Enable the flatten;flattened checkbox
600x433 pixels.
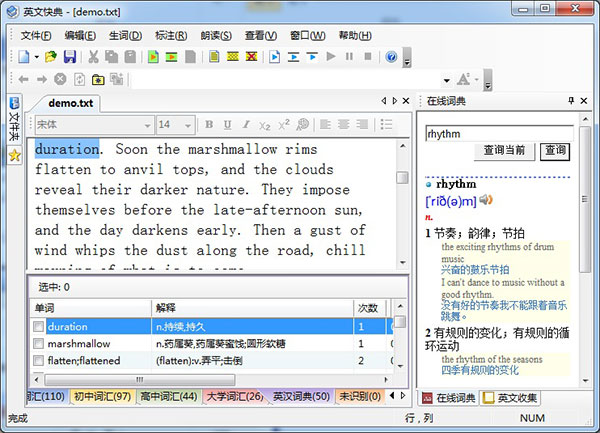click(x=39, y=361)
